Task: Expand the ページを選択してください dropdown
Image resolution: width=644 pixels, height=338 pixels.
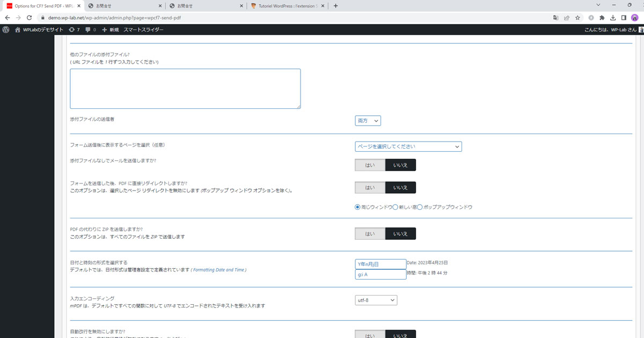Action: pos(408,146)
